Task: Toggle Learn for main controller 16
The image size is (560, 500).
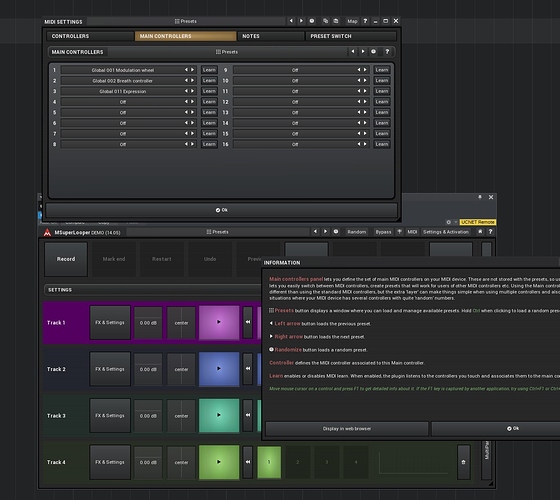Action: [x=381, y=144]
